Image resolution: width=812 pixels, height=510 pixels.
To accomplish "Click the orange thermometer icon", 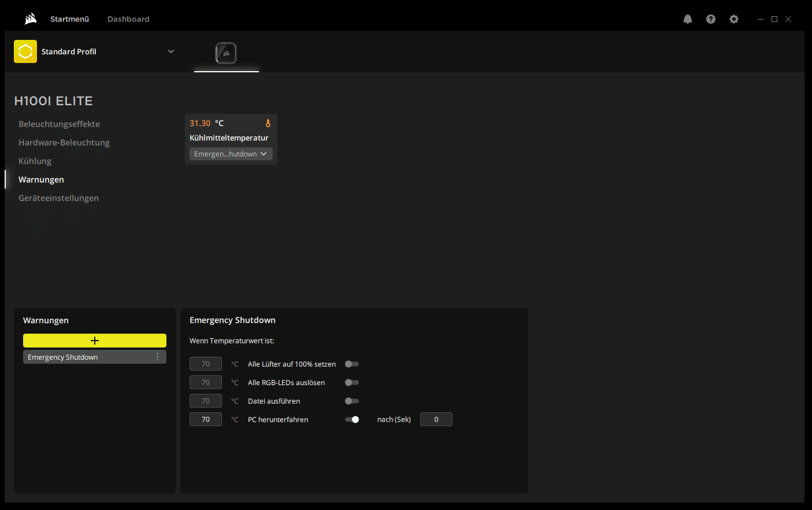I will pos(268,123).
